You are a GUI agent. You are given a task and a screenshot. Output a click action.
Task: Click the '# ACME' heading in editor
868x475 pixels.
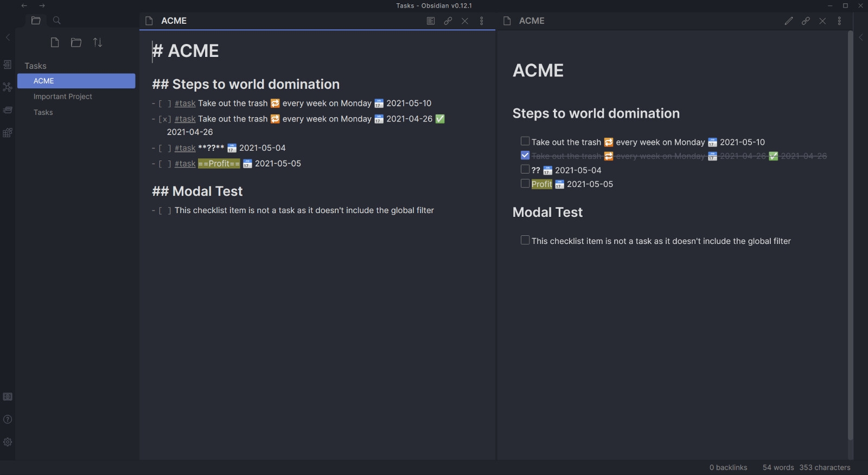coord(186,51)
